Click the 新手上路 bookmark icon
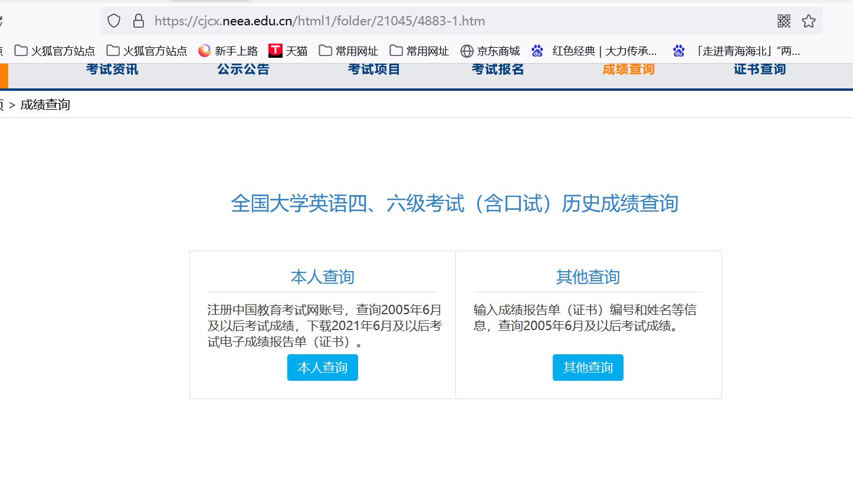 click(x=205, y=50)
